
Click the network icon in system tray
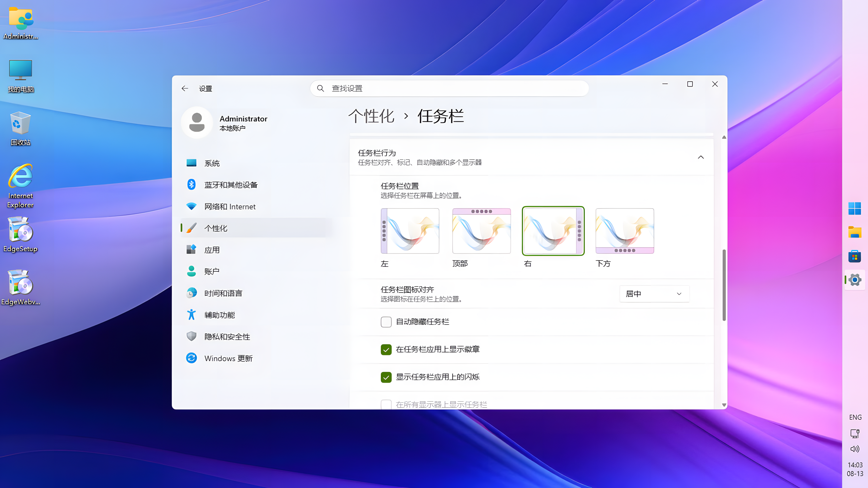pos(855,433)
